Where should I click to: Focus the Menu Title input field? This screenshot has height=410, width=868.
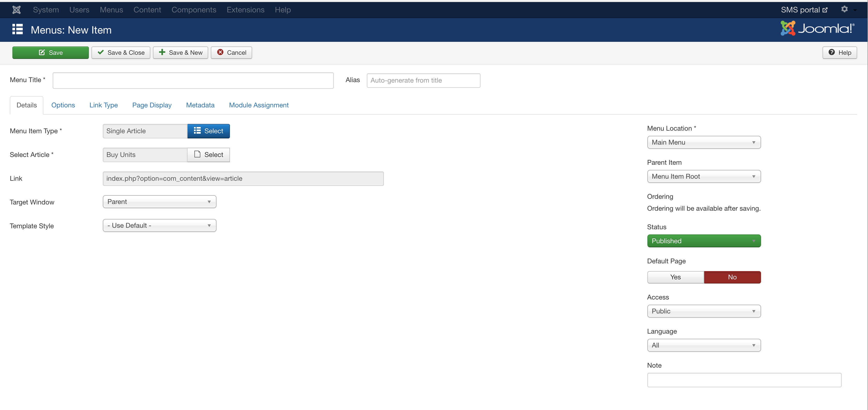193,81
